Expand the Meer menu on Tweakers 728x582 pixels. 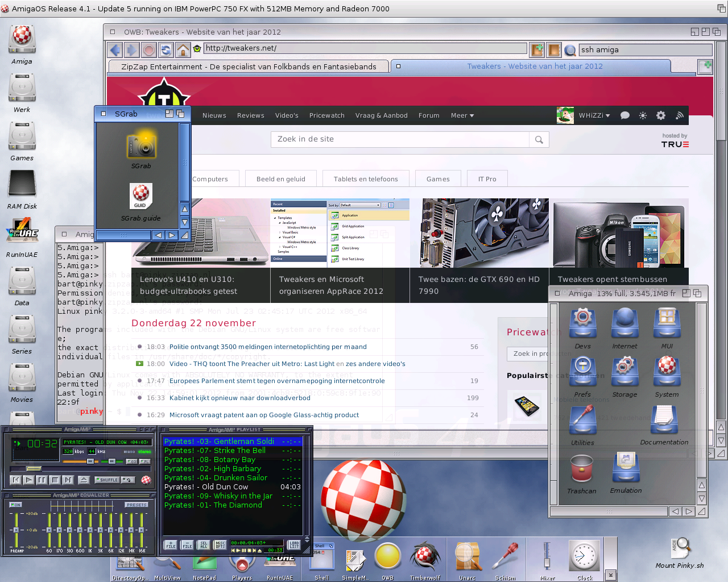(462, 115)
